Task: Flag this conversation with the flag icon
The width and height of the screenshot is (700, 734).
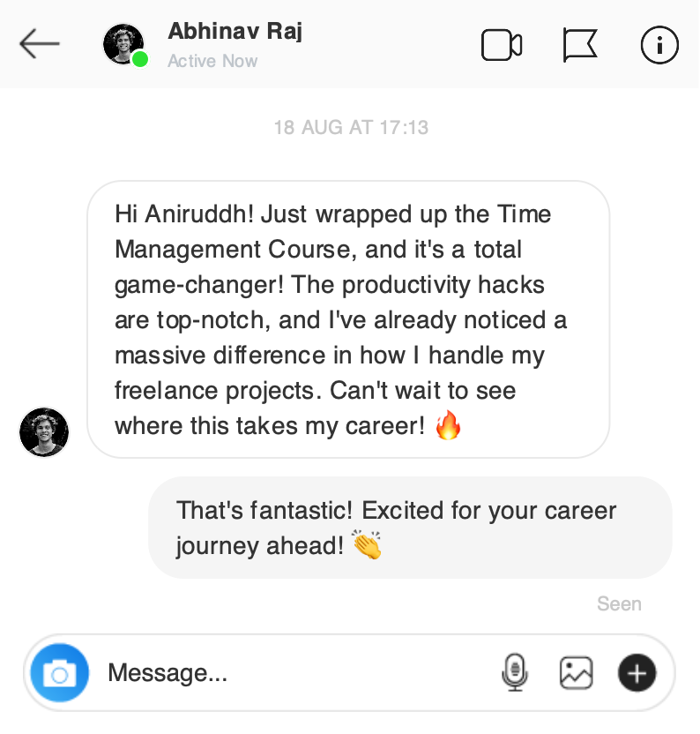Action: click(580, 45)
